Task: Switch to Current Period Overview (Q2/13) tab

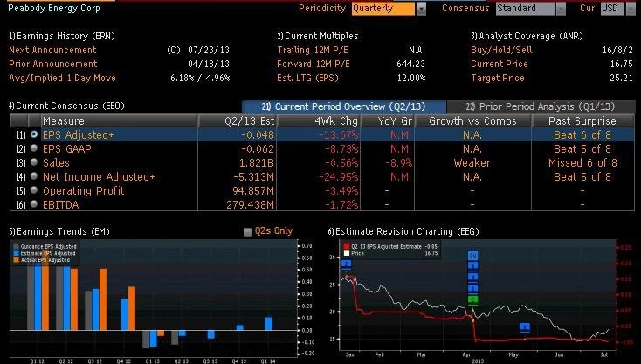Action: pyautogui.click(x=344, y=106)
